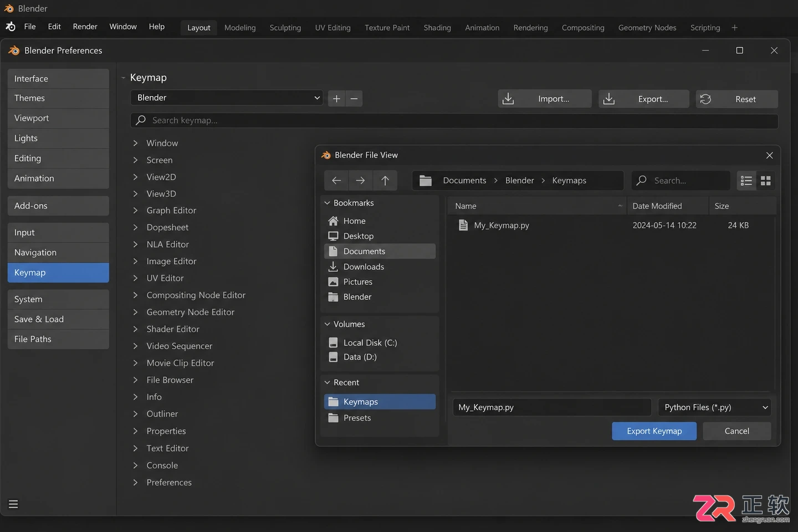The image size is (798, 532).
Task: Open the Render menu
Action: tap(85, 27)
